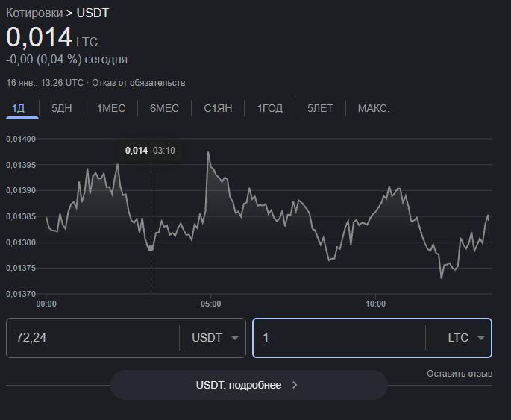Screen dimensions: 511x420
Task: Select the 6МЕС range tab
Action: coord(164,108)
